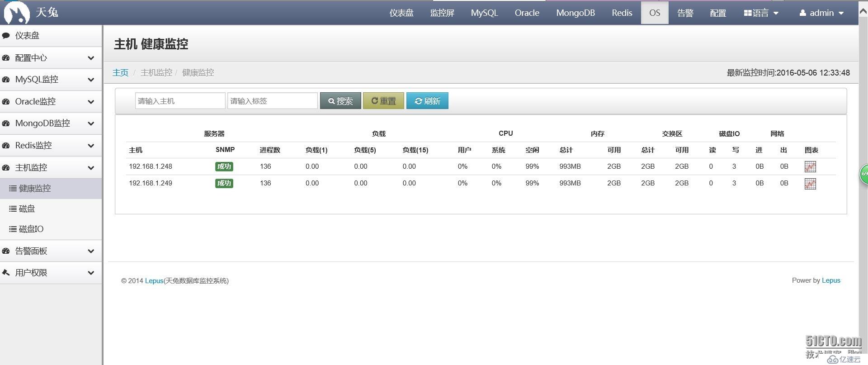This screenshot has height=365, width=868.
Task: Open 仪表盘 in the top navigation
Action: 401,13
